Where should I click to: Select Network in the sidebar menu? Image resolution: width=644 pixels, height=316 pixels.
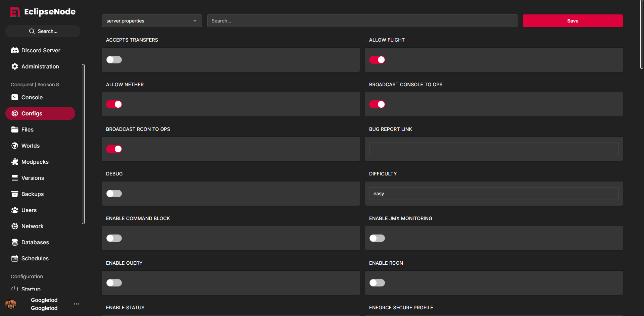click(x=32, y=226)
